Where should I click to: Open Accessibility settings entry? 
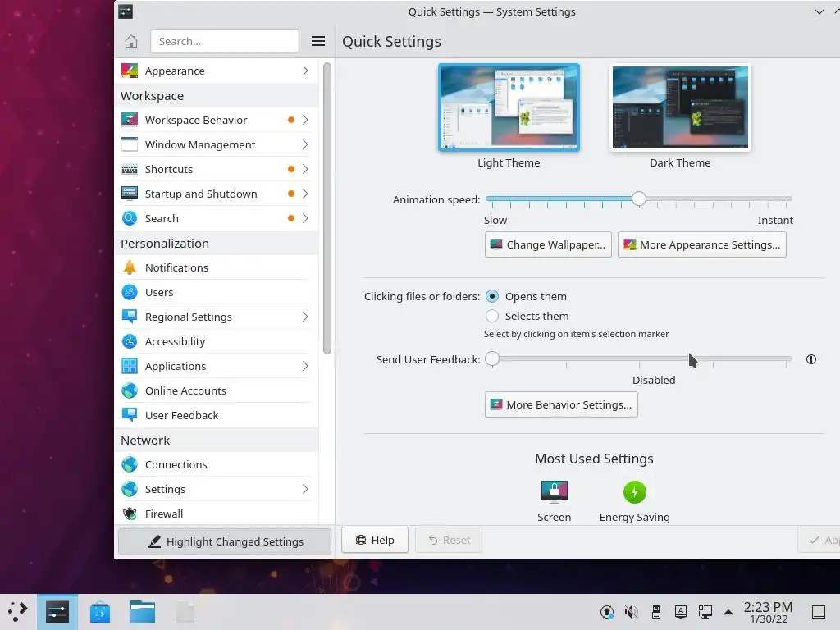point(217,341)
